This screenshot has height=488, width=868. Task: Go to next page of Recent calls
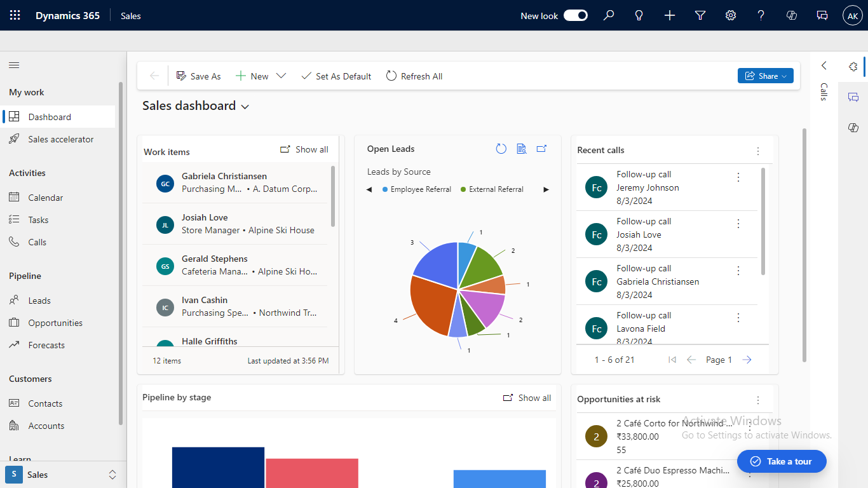747,360
